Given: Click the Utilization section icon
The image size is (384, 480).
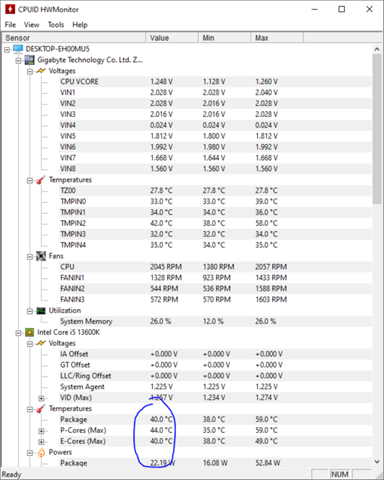Looking at the screenshot, I should click(x=41, y=311).
